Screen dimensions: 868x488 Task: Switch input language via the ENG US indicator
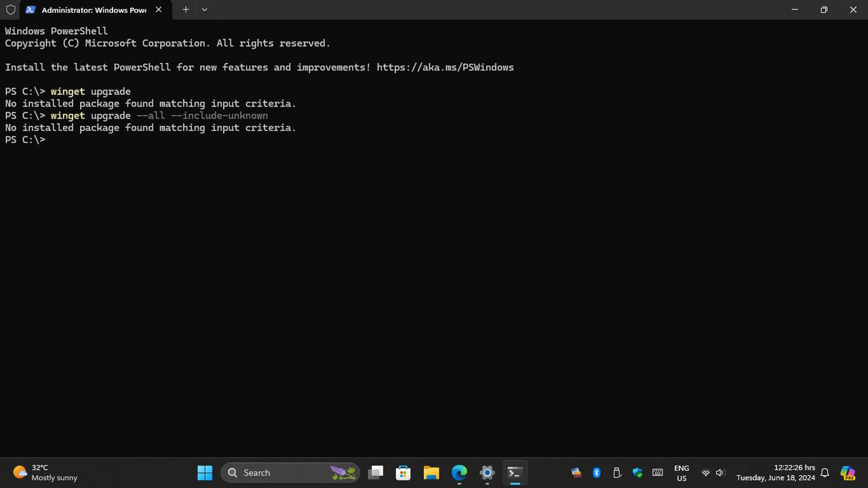pyautogui.click(x=681, y=472)
